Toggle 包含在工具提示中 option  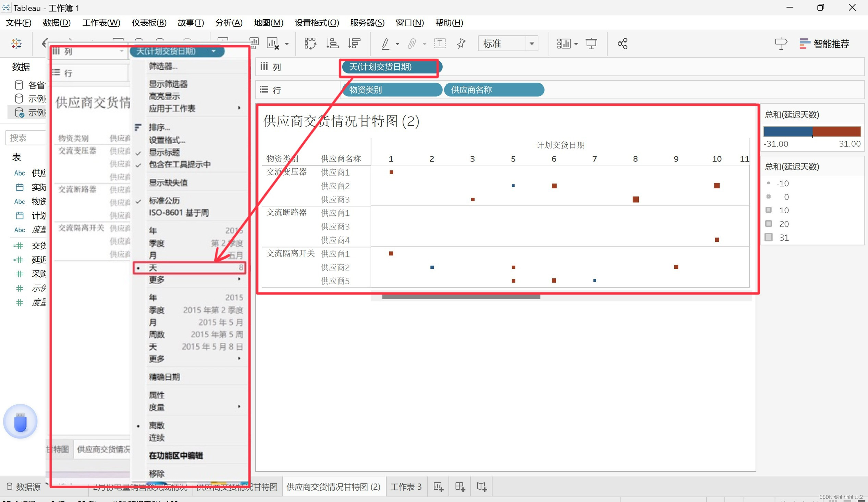tap(179, 165)
